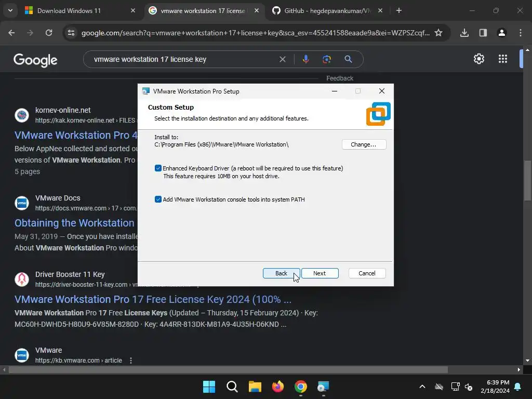Open Windows Start menu
The height and width of the screenshot is (399, 532).
tap(209, 387)
